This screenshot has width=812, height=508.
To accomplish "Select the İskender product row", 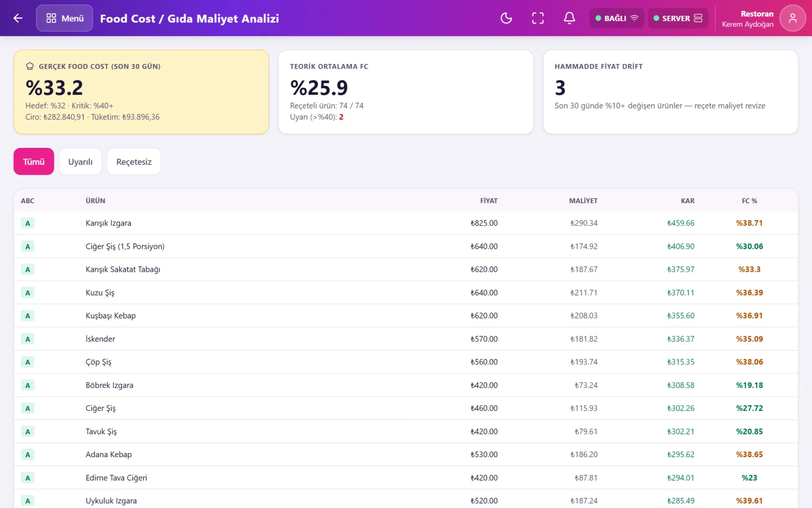I will coord(406,339).
